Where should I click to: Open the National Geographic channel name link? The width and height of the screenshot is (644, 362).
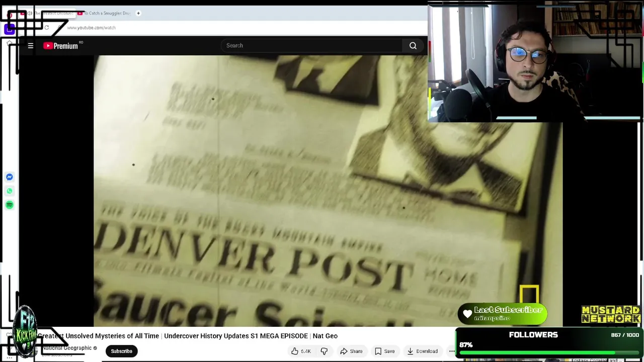pos(67,348)
